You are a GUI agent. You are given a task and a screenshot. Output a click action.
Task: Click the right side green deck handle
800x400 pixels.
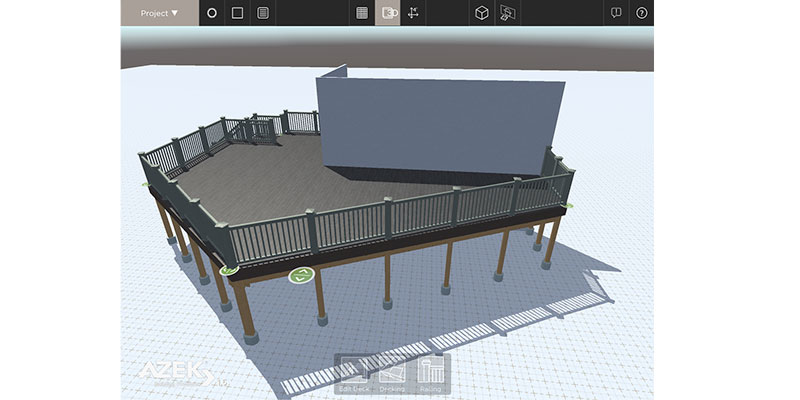tap(569, 205)
